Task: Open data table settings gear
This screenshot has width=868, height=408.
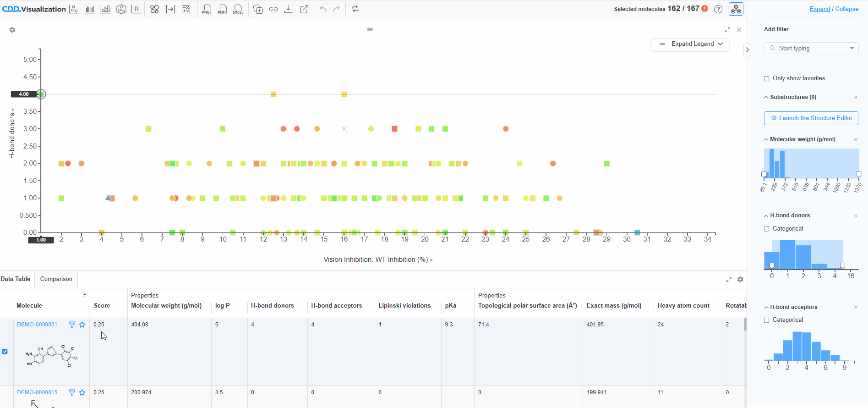Action: pos(740,279)
